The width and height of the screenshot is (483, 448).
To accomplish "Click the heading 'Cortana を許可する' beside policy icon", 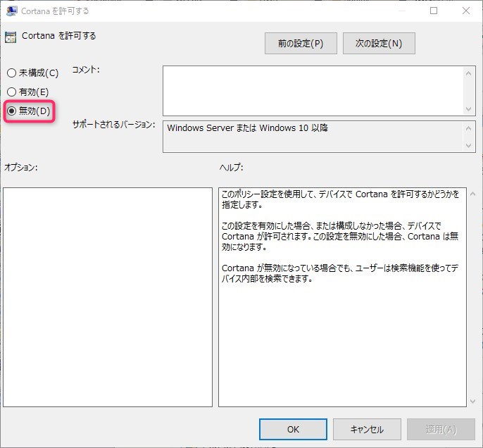I will (59, 36).
